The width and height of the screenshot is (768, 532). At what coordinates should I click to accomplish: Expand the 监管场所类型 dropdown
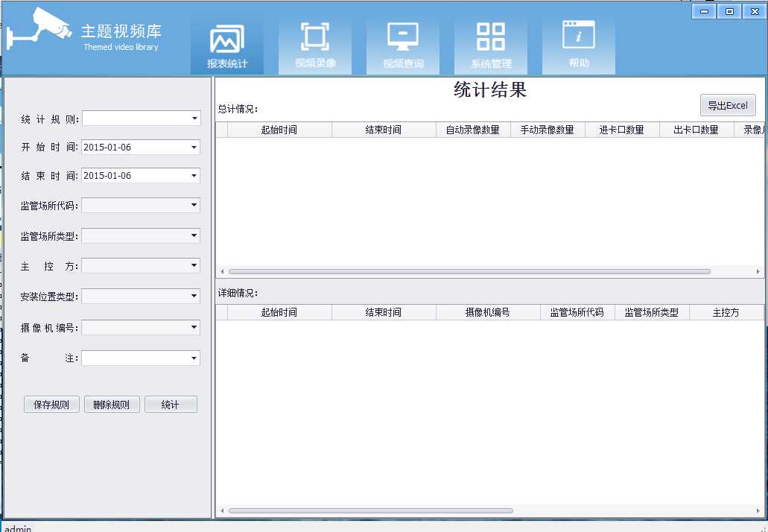click(194, 235)
